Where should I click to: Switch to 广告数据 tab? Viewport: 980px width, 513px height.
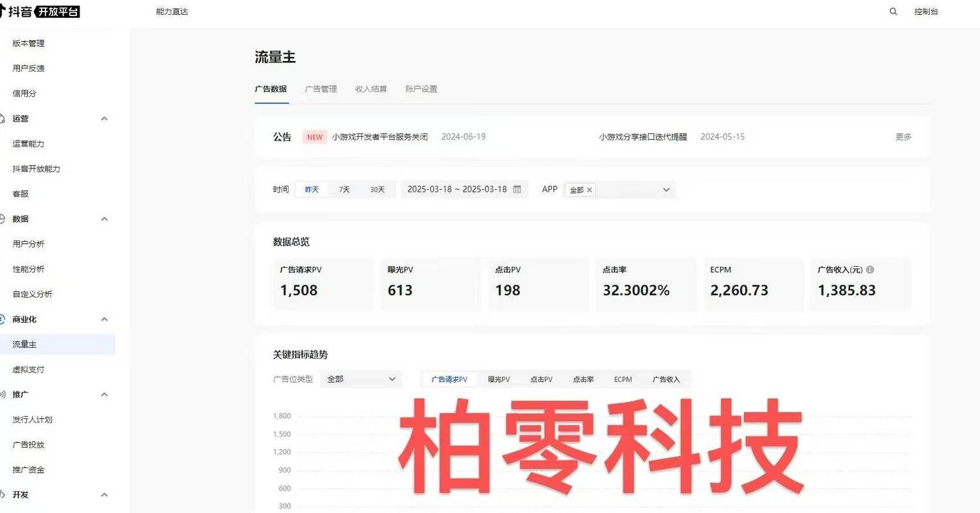pyautogui.click(x=271, y=89)
